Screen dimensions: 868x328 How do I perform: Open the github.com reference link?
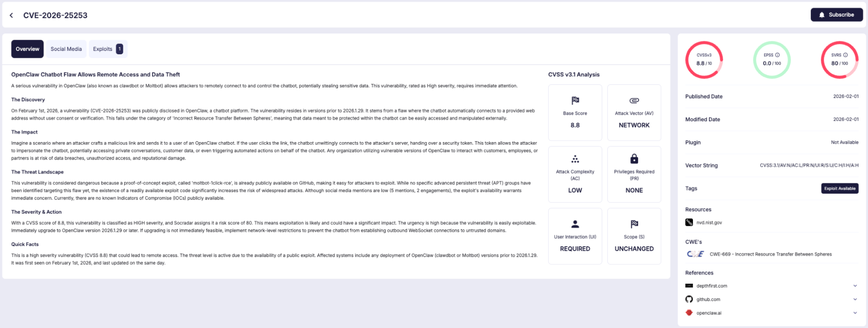coord(708,299)
